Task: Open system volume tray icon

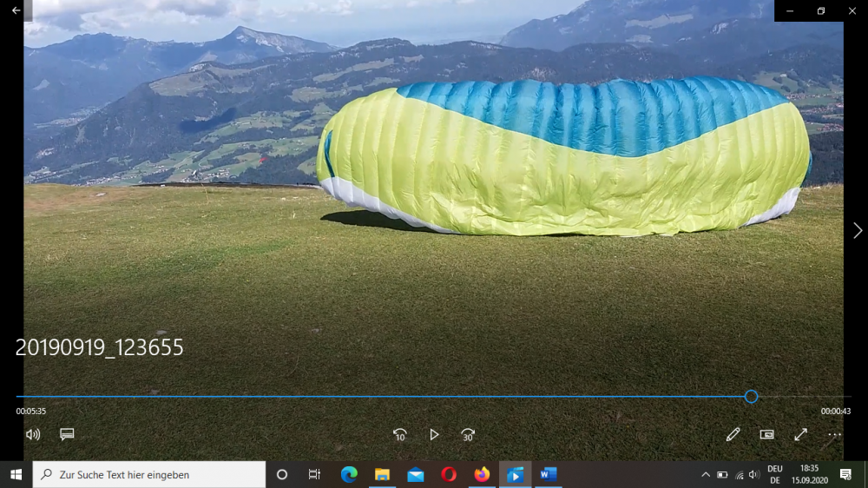Action: [x=754, y=475]
